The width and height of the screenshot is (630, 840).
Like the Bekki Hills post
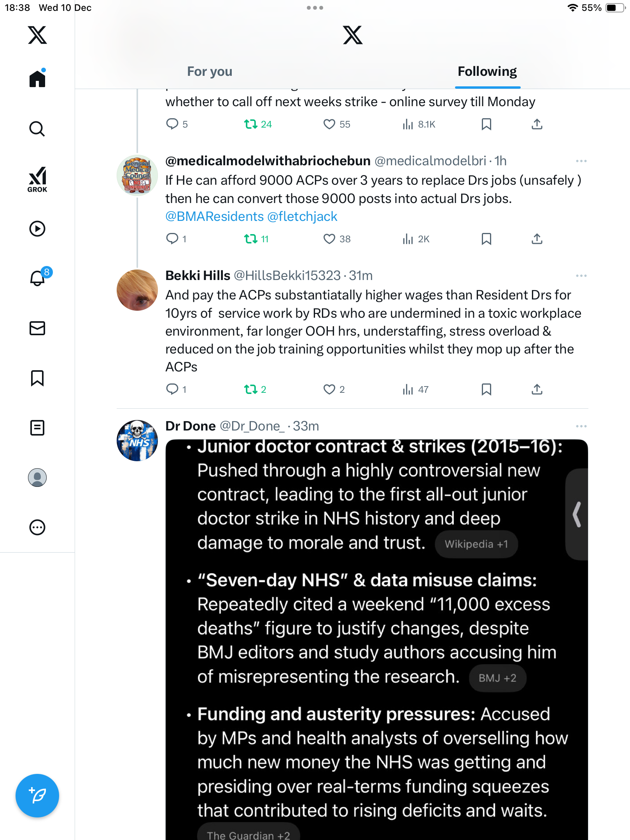(x=329, y=389)
